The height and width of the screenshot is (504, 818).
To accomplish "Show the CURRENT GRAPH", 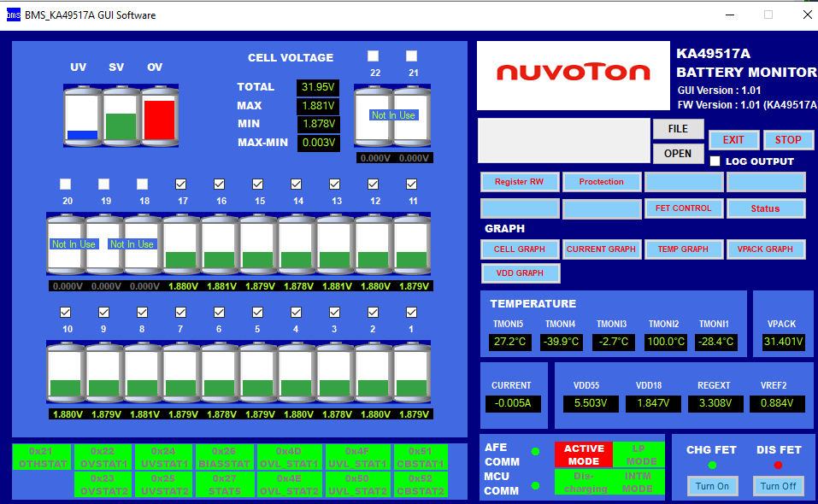I will 602,249.
